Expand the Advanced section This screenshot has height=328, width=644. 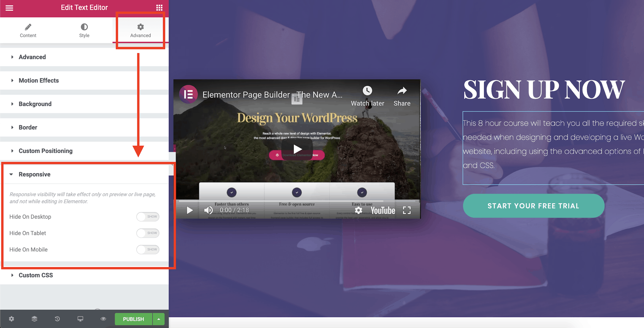click(x=32, y=56)
